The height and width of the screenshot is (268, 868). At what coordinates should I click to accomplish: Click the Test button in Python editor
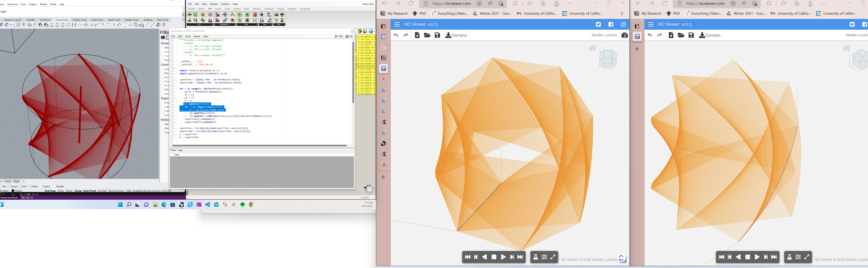pos(339,36)
